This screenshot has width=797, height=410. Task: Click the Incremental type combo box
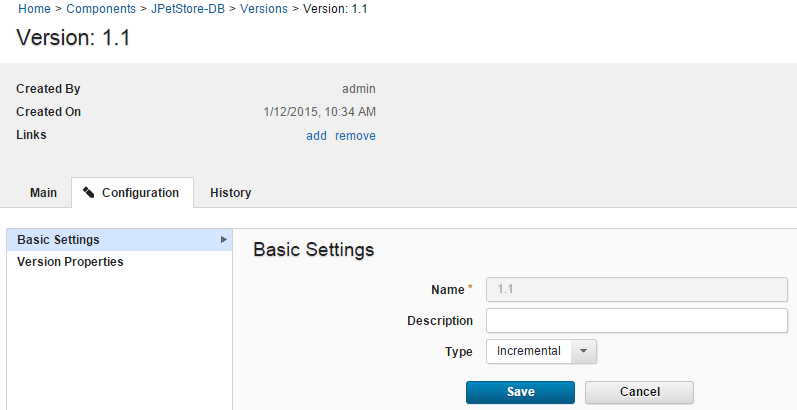529,351
